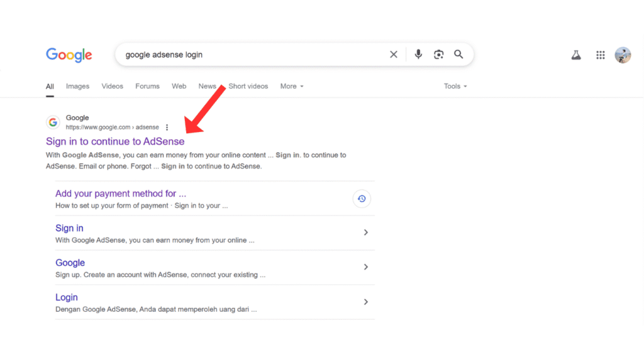Click the Google logo
644x362 pixels.
tap(69, 55)
